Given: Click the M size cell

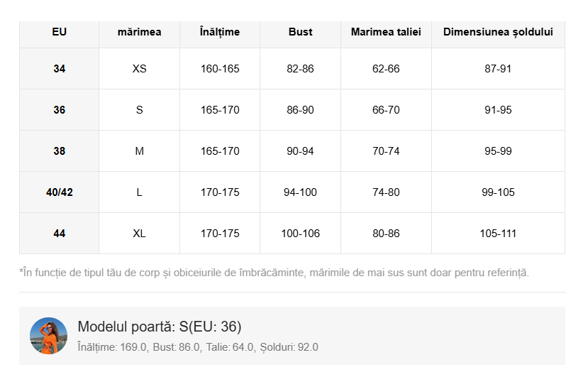Looking at the screenshot, I should coord(139,151).
